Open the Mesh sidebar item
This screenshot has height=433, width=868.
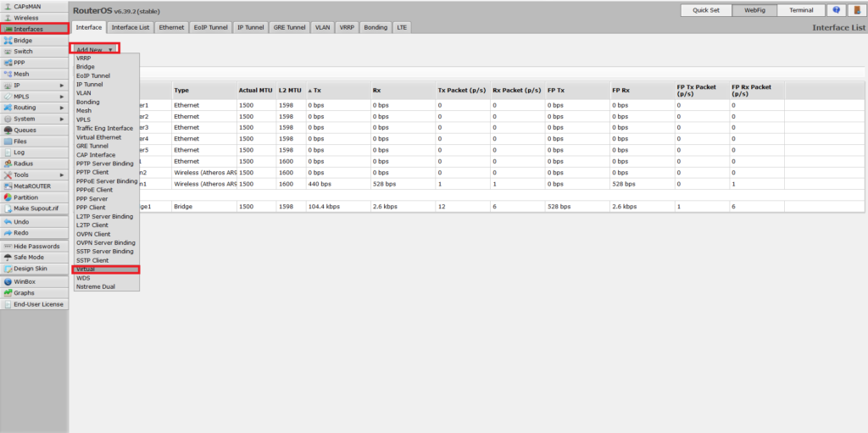[34, 74]
